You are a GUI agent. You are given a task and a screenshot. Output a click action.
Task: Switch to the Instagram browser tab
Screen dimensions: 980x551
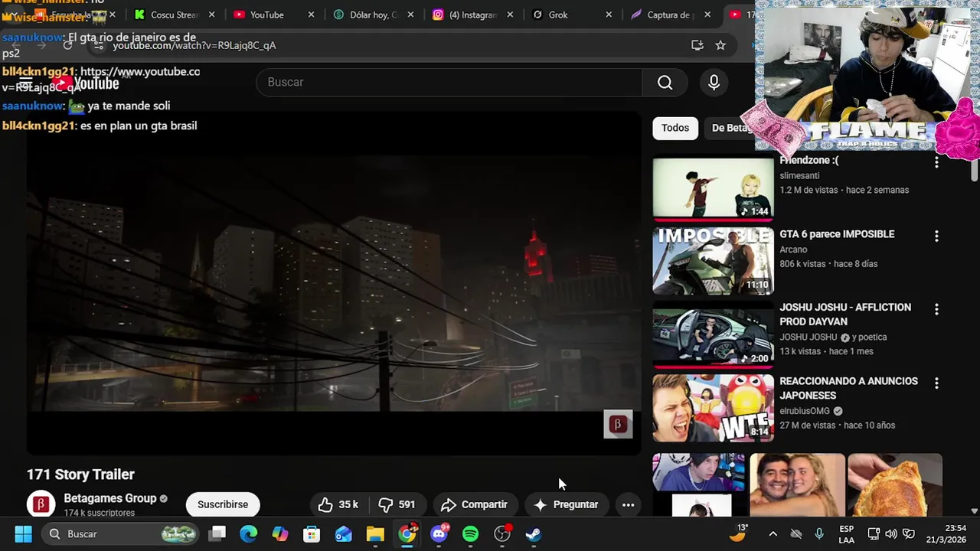point(473,15)
